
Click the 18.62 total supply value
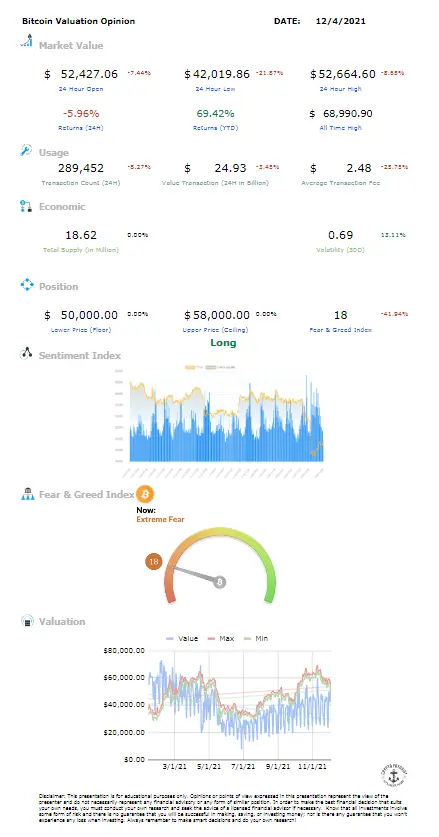(x=81, y=235)
